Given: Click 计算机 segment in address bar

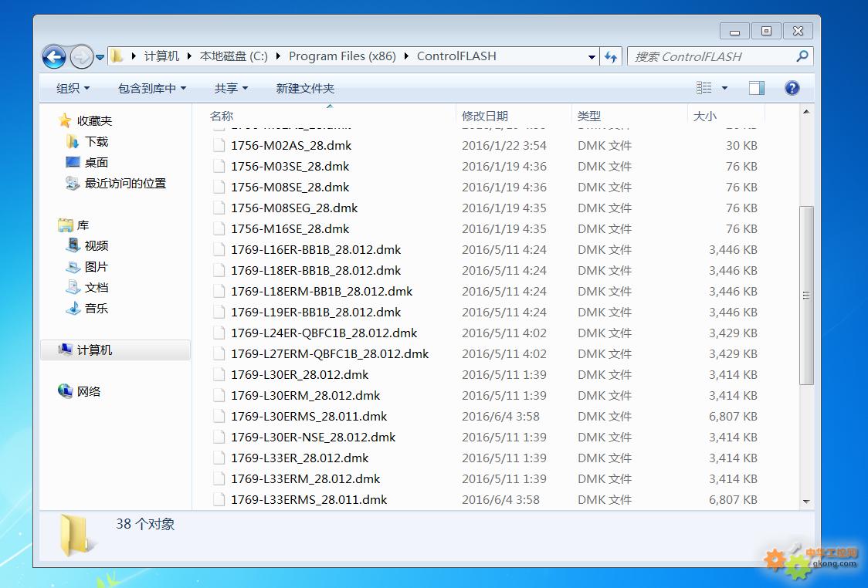Looking at the screenshot, I should point(161,56).
